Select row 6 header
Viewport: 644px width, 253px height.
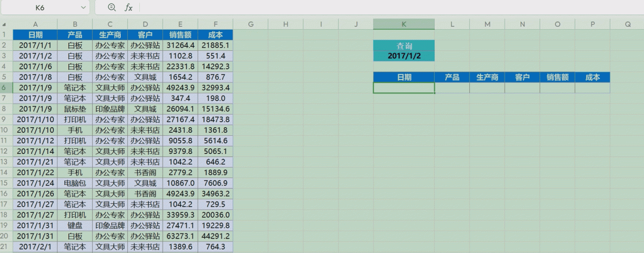(x=6, y=88)
